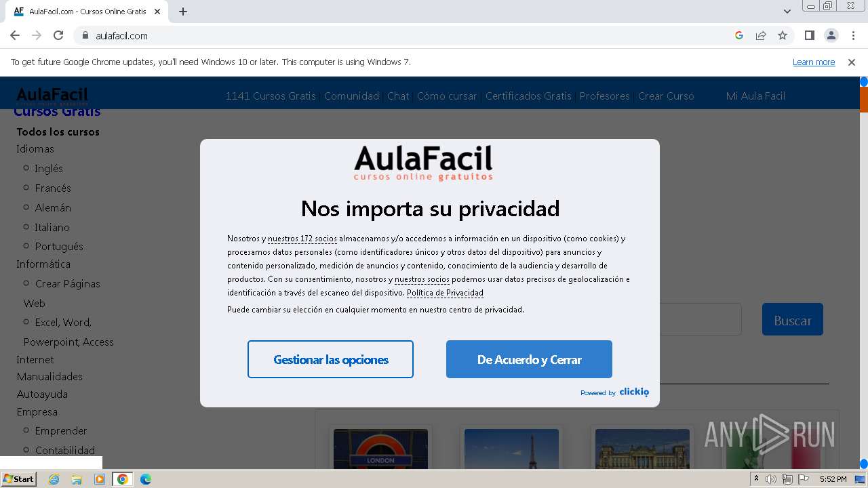Open the Emprender category
Screen dimensions: 868x488
click(61, 430)
